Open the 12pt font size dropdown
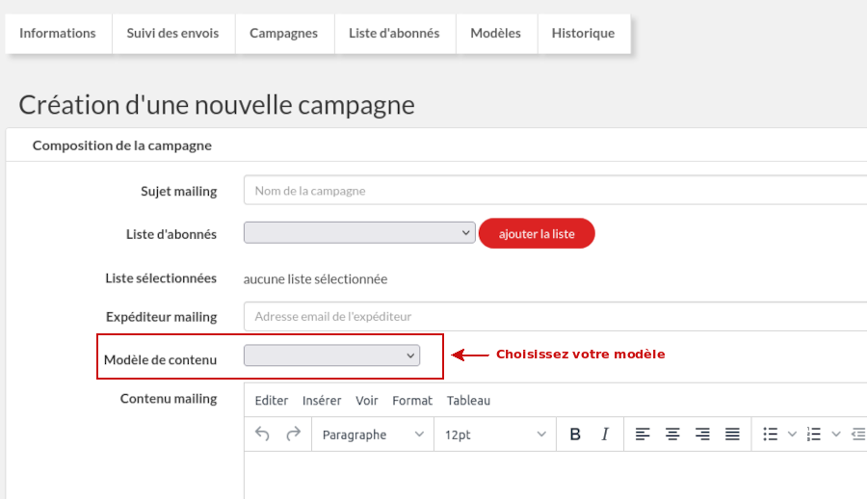This screenshot has height=500, width=868. coord(495,434)
